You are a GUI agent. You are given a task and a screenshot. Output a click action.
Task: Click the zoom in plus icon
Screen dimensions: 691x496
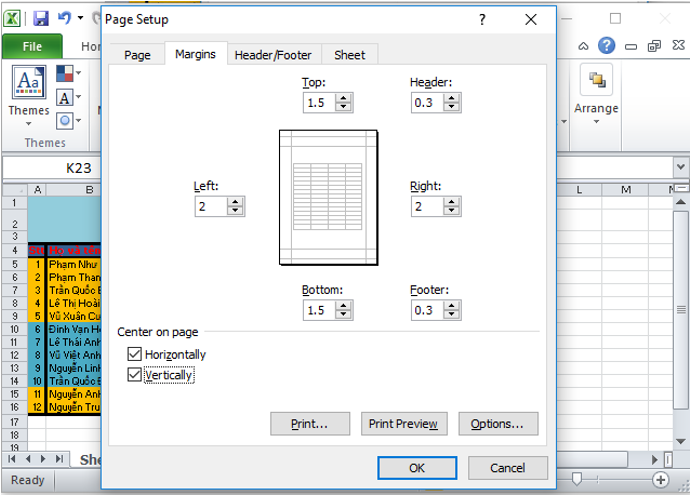659,480
